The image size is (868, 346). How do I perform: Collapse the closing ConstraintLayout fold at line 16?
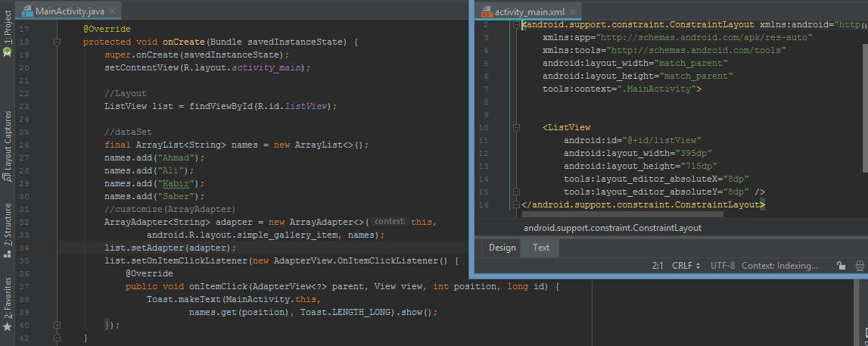point(516,205)
